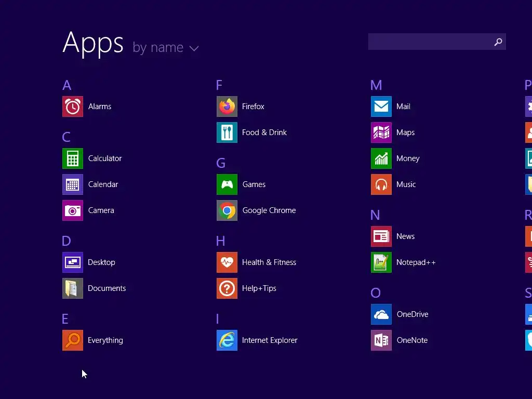Open the OneDrive cloud icon

[381, 314]
